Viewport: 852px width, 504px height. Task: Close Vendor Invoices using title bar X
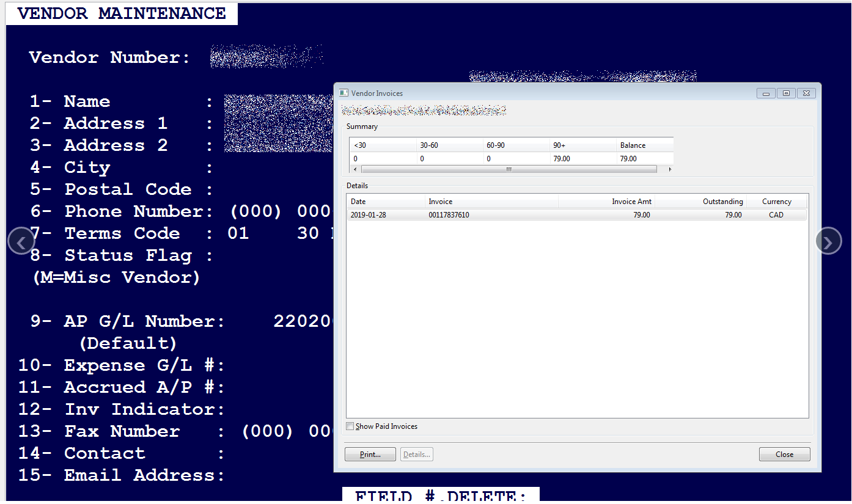[807, 93]
